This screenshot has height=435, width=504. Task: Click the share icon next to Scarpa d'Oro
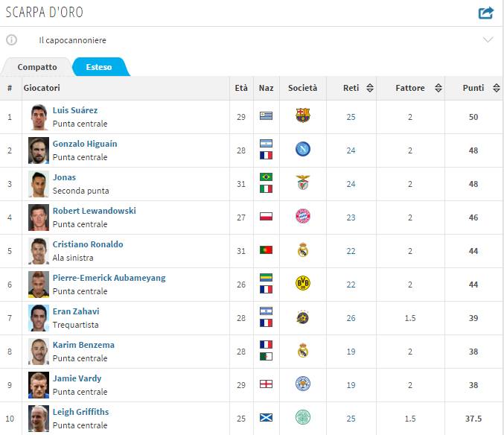coord(485,13)
